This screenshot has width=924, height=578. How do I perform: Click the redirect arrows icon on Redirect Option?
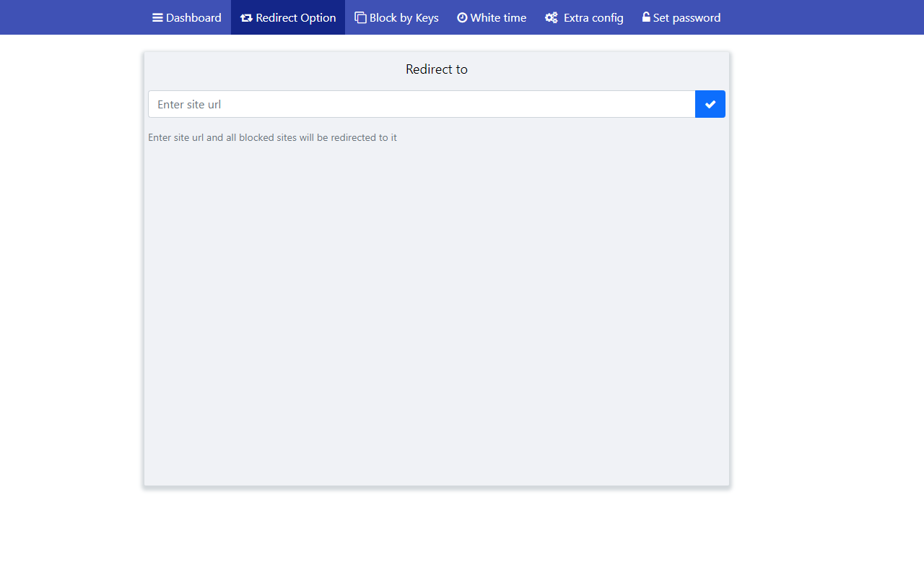click(x=248, y=17)
